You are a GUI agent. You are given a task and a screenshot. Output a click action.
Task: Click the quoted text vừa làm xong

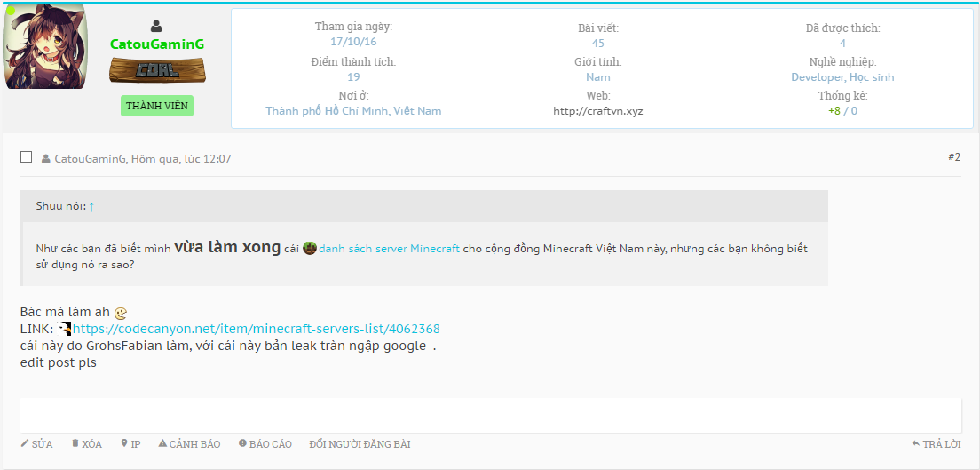pyautogui.click(x=227, y=247)
